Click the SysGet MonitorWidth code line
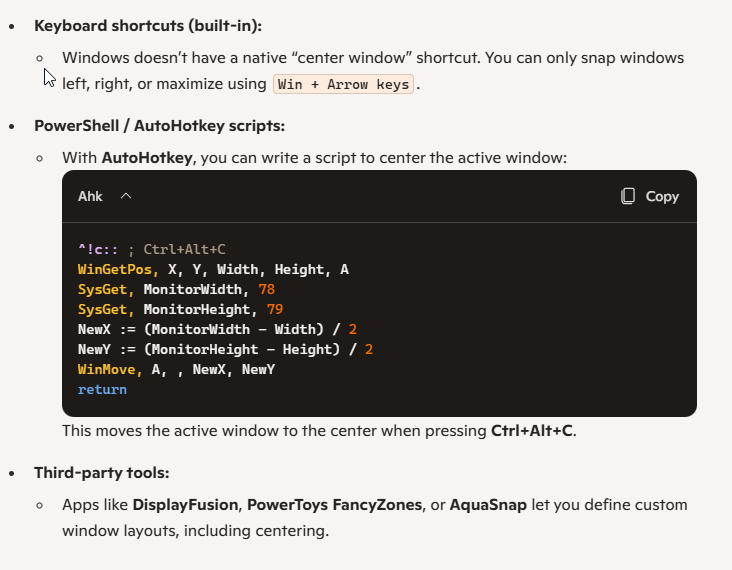 pos(176,289)
